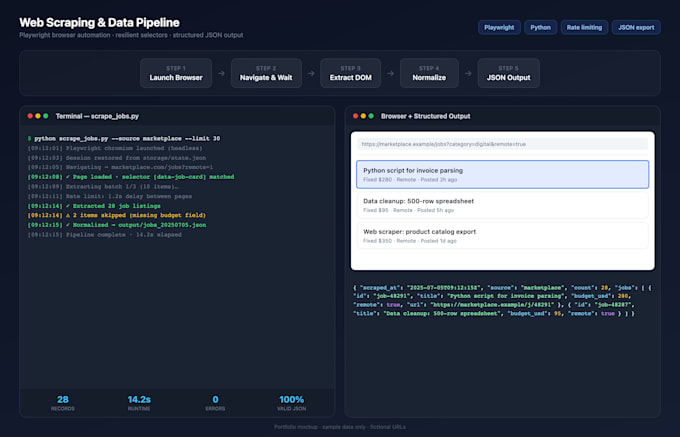
Task: Click the 'python scrape_jobs.py --source marketplace' command line
Action: (124, 138)
